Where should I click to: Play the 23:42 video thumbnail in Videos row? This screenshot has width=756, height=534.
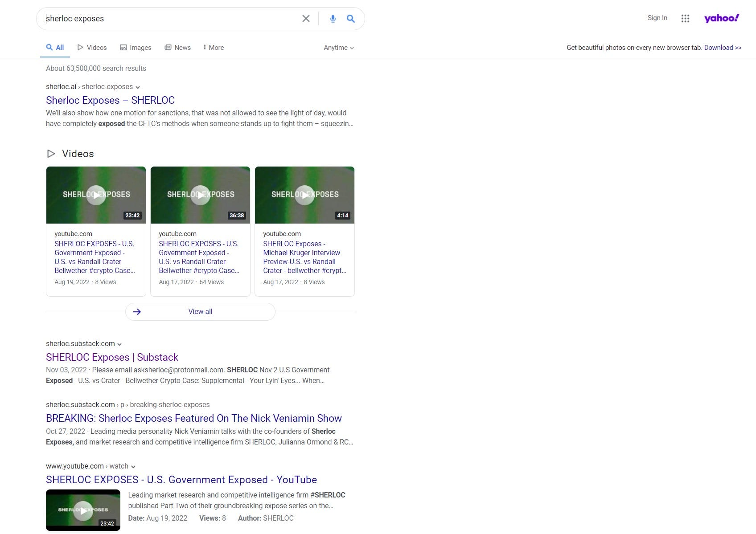(96, 195)
